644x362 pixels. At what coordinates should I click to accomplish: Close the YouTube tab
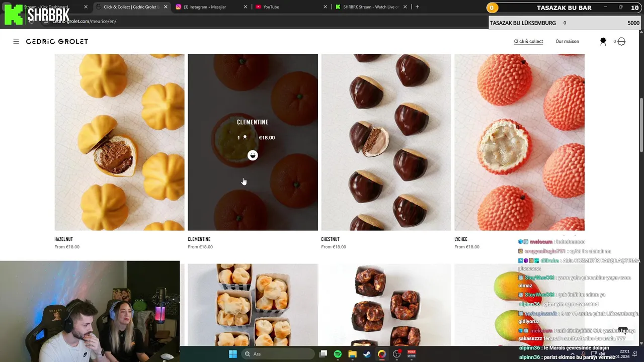(x=325, y=7)
